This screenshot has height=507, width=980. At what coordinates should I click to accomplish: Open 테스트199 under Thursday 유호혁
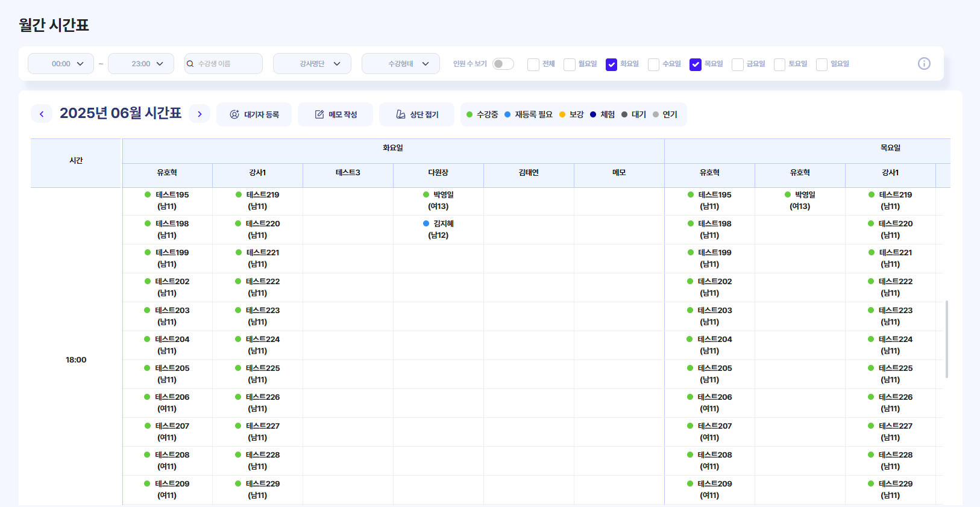tap(709, 258)
